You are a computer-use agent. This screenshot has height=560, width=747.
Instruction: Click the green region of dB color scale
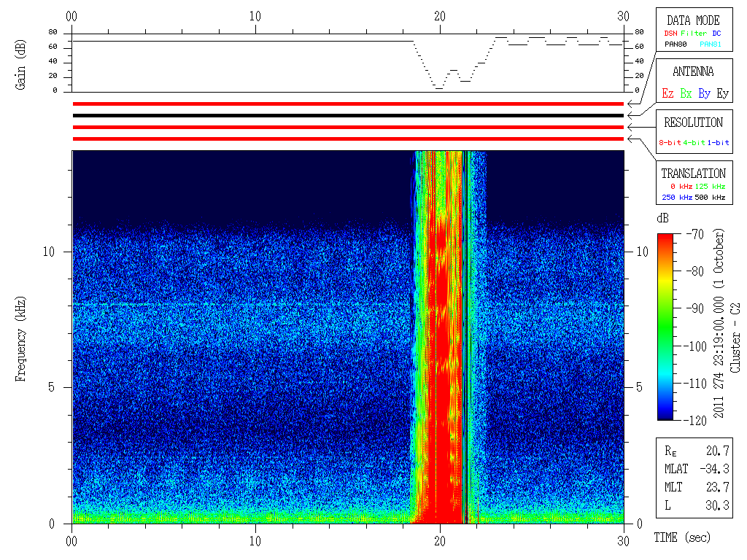pyautogui.click(x=665, y=329)
